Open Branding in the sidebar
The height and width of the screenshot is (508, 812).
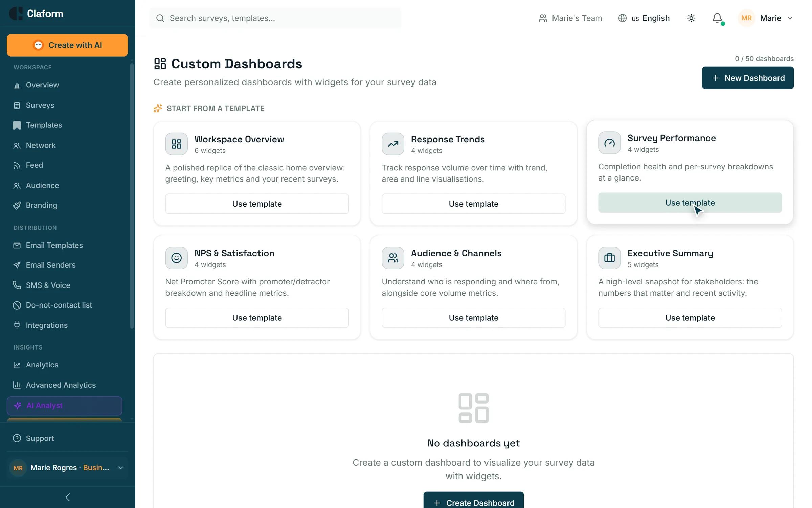64,205
